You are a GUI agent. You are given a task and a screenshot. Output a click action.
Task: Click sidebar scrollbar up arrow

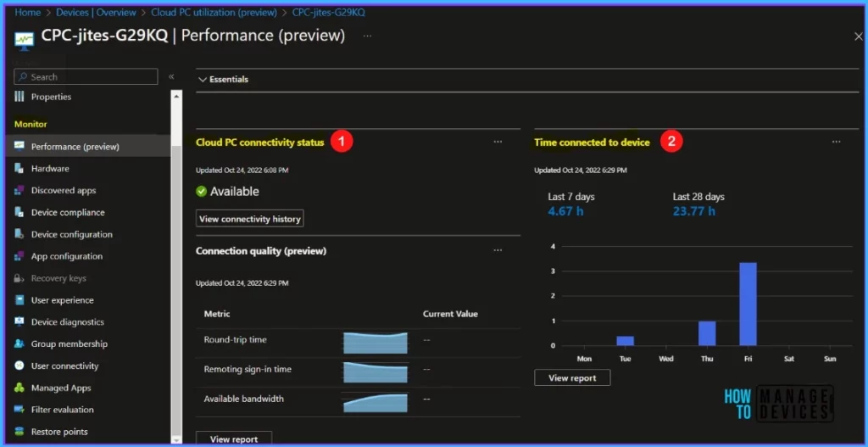(176, 95)
